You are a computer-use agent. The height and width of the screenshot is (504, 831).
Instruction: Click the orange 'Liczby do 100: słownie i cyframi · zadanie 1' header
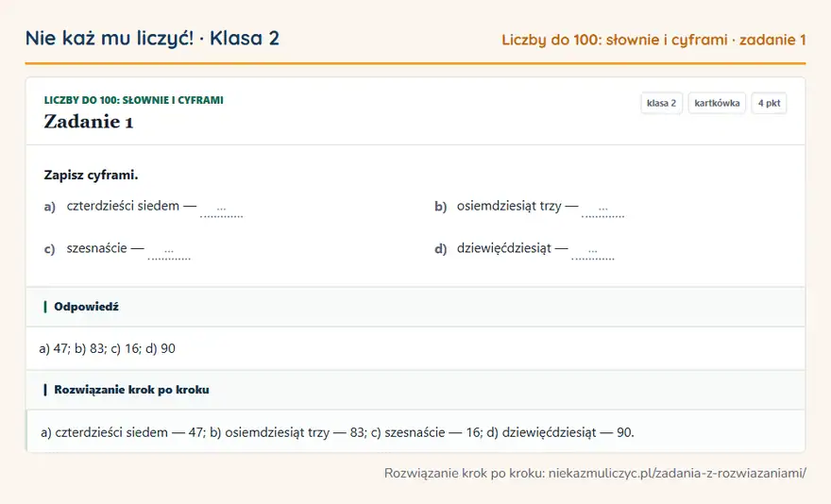coord(653,40)
